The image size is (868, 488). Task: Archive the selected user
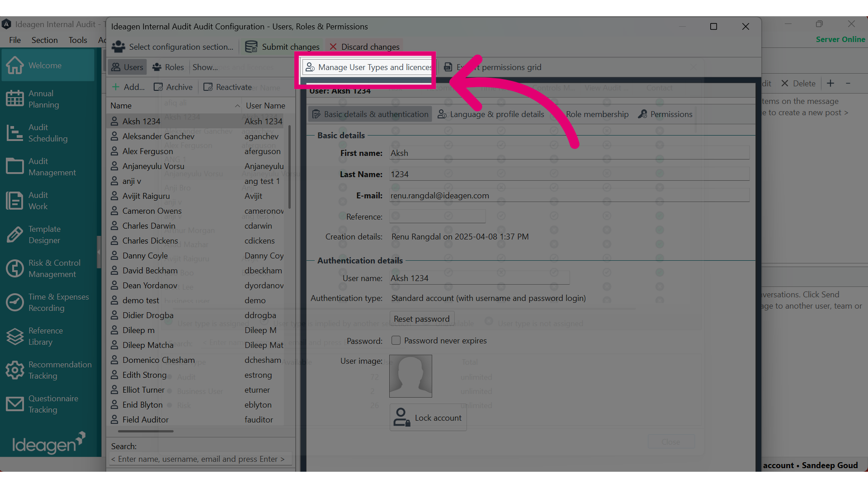coord(173,87)
